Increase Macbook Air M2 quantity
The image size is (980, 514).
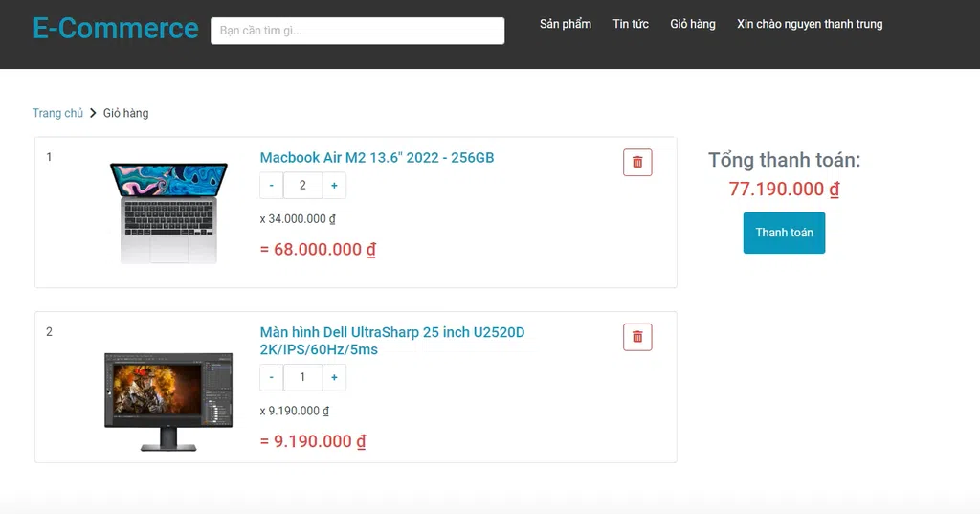click(334, 185)
